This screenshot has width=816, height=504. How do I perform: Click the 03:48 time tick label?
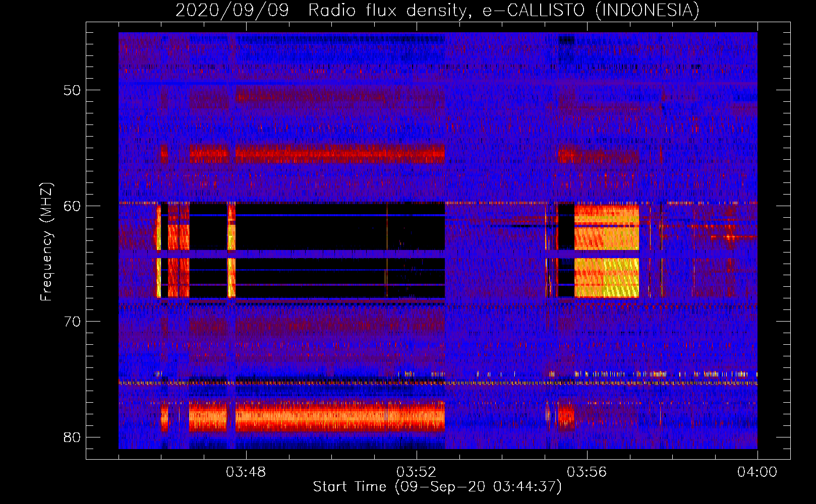246,472
